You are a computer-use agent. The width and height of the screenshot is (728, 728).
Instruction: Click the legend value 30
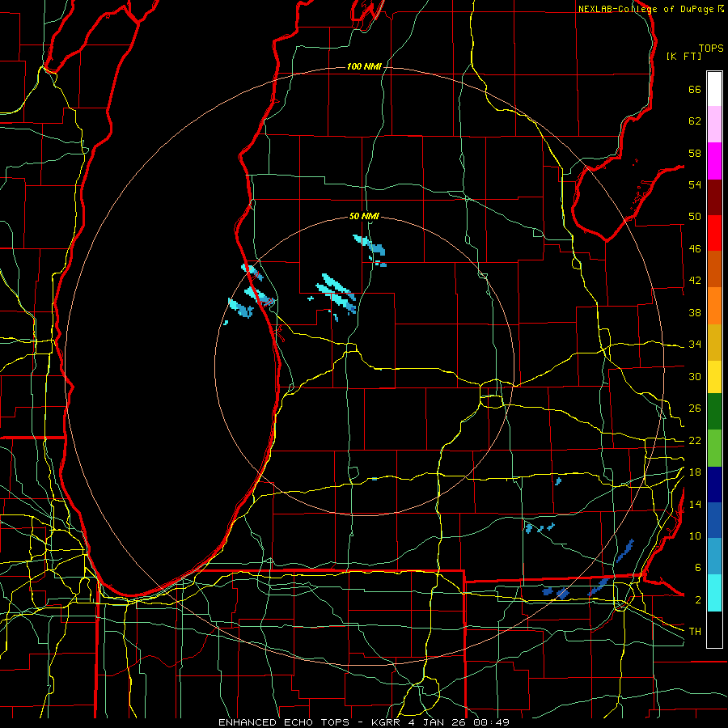(695, 376)
